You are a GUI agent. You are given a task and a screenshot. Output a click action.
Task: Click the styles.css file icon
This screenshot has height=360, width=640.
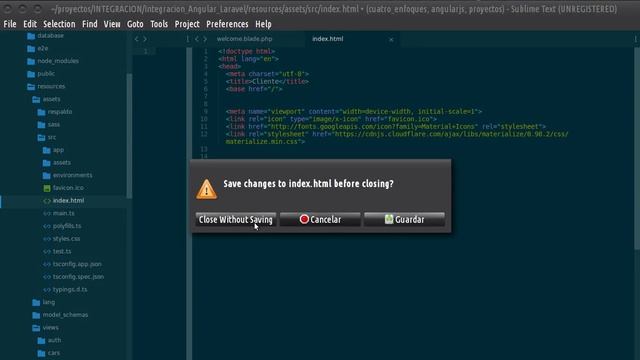coord(47,239)
